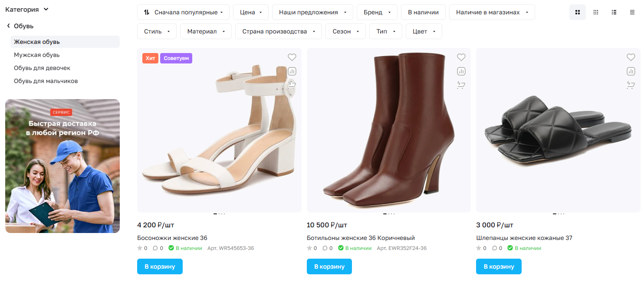Click compare icon on brown ankle boots
The width and height of the screenshot is (644, 283).
461,71
